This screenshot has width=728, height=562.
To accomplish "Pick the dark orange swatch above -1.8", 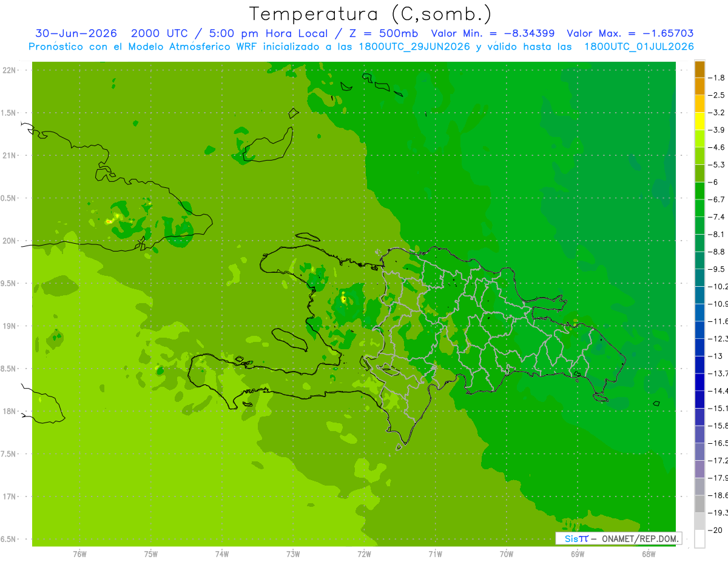I will pos(699,69).
